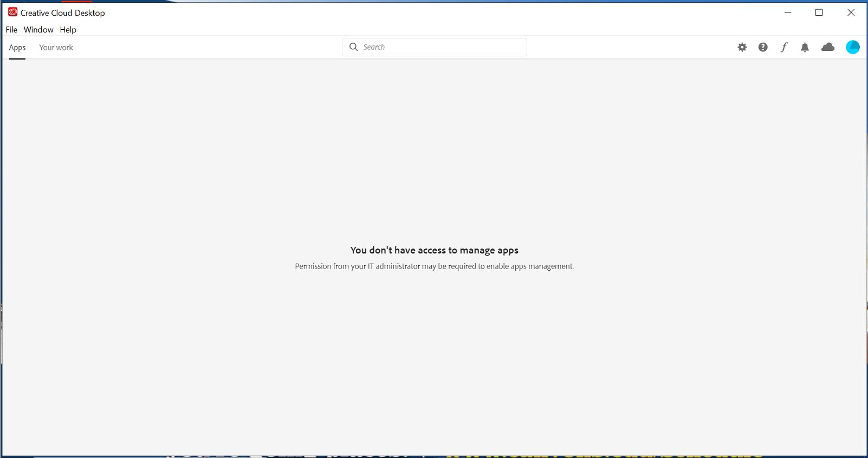Select the 'You don't have access to manage apps' heading
The width and height of the screenshot is (868, 458).
click(435, 250)
